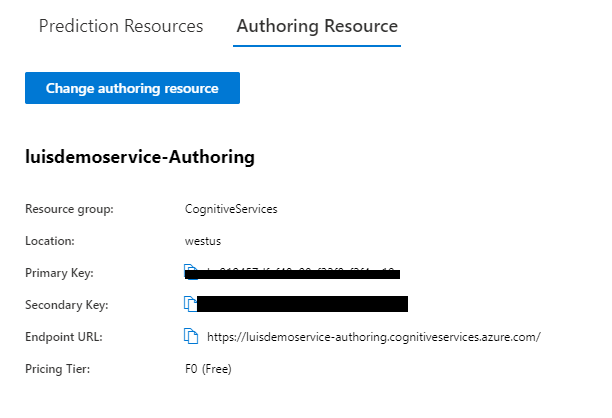Click the Location label
Screen dimensions: 612x418
pos(50,241)
